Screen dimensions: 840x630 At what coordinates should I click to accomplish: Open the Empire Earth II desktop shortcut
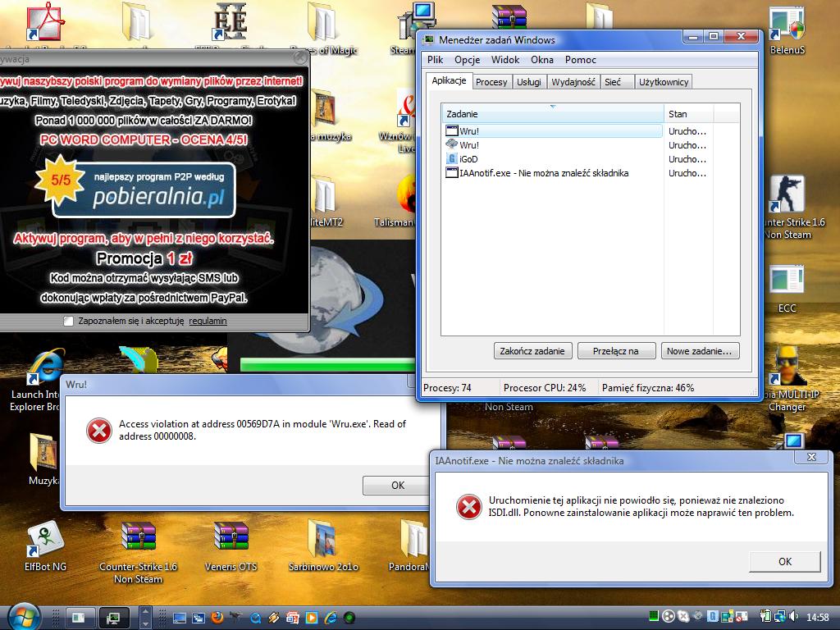[231, 24]
